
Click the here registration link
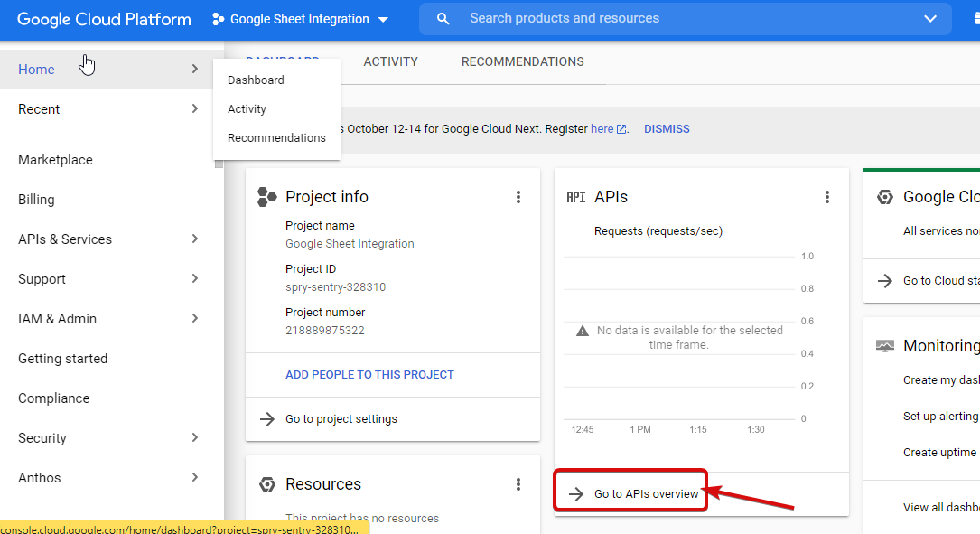click(602, 129)
